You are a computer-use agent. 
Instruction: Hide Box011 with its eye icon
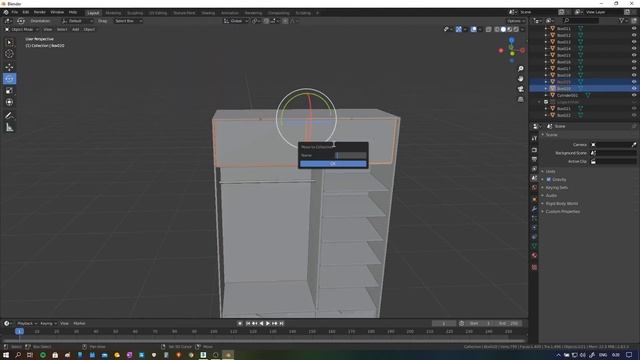pos(634,29)
